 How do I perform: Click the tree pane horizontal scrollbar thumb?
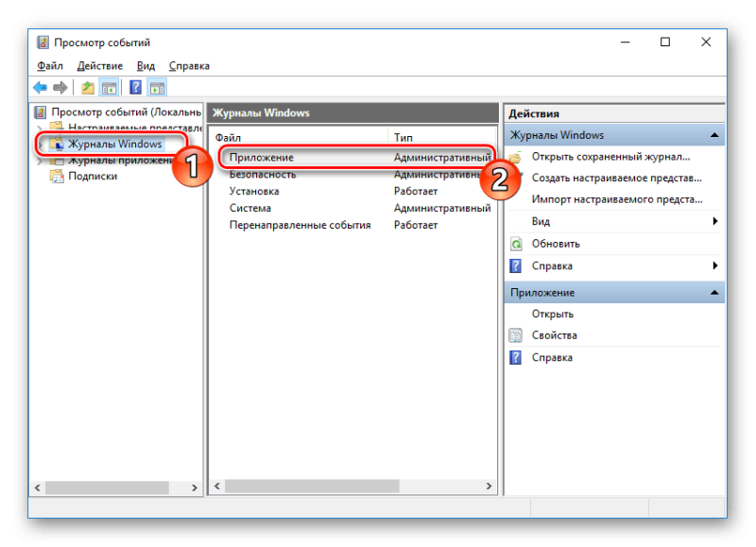pos(107,487)
